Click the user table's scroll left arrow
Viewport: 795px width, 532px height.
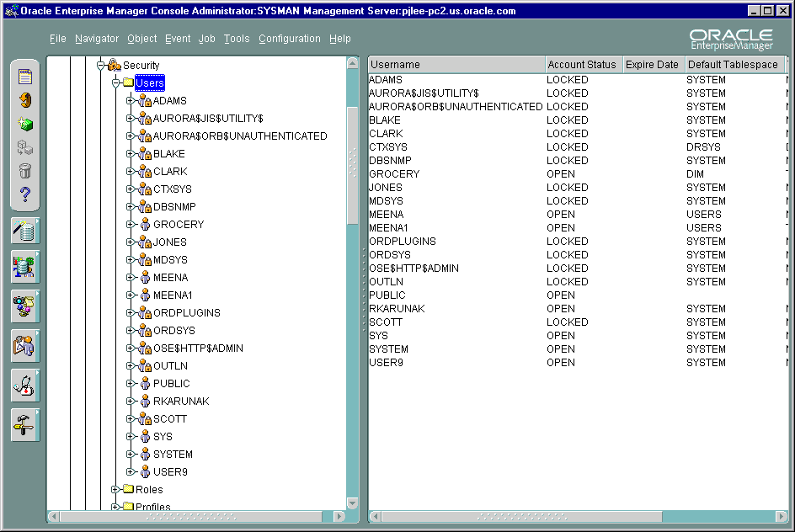(376, 516)
